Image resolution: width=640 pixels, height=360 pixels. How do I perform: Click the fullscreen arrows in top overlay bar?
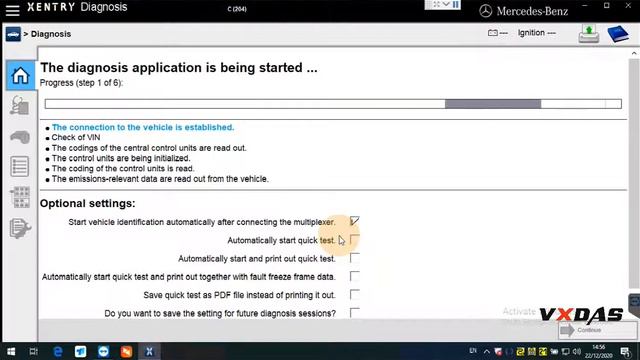tap(436, 4)
